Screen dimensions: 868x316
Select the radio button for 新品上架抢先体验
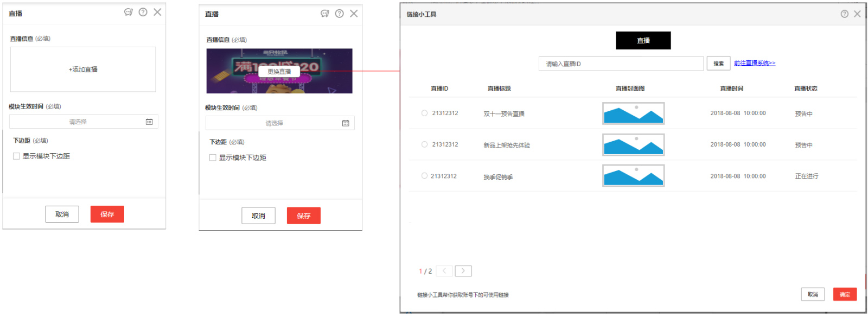[424, 144]
